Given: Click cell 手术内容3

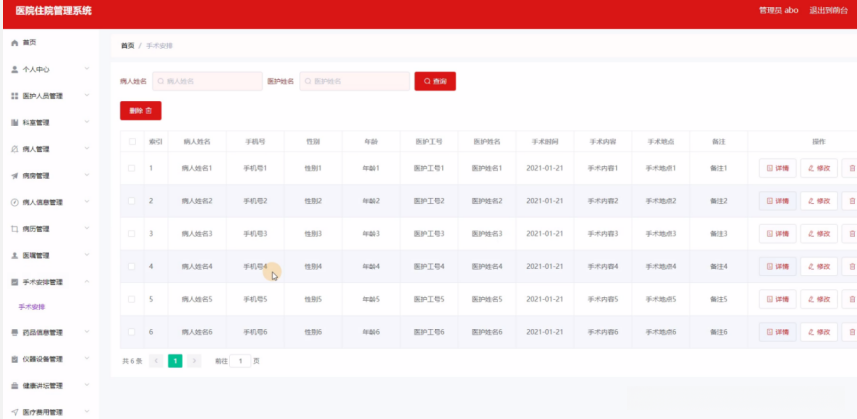Looking at the screenshot, I should click(x=603, y=234).
